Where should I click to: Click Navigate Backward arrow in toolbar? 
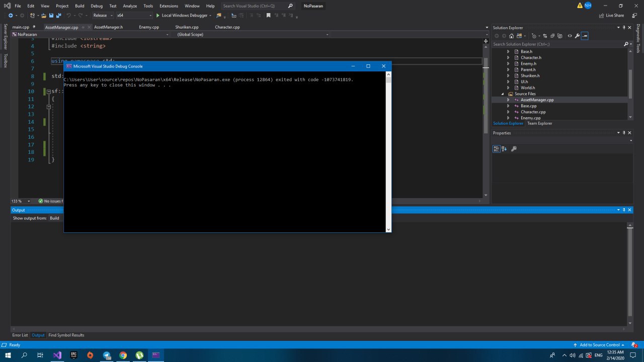click(x=11, y=16)
